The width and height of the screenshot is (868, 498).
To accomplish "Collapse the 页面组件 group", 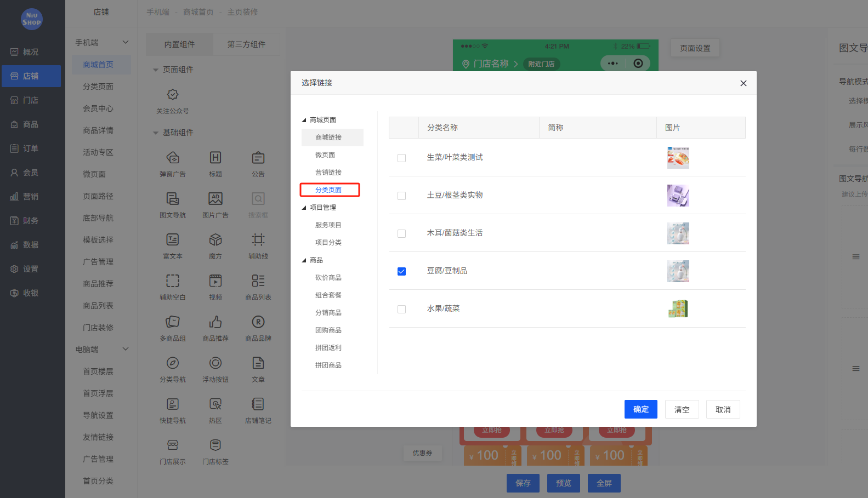I will pyautogui.click(x=156, y=70).
